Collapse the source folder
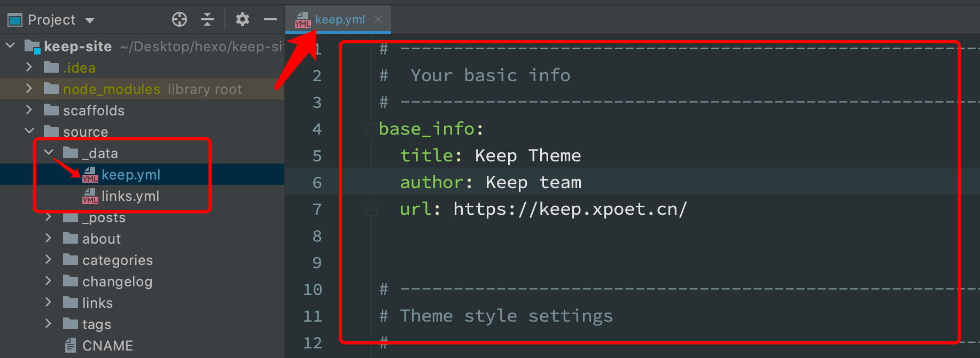980x358 pixels. (x=29, y=131)
